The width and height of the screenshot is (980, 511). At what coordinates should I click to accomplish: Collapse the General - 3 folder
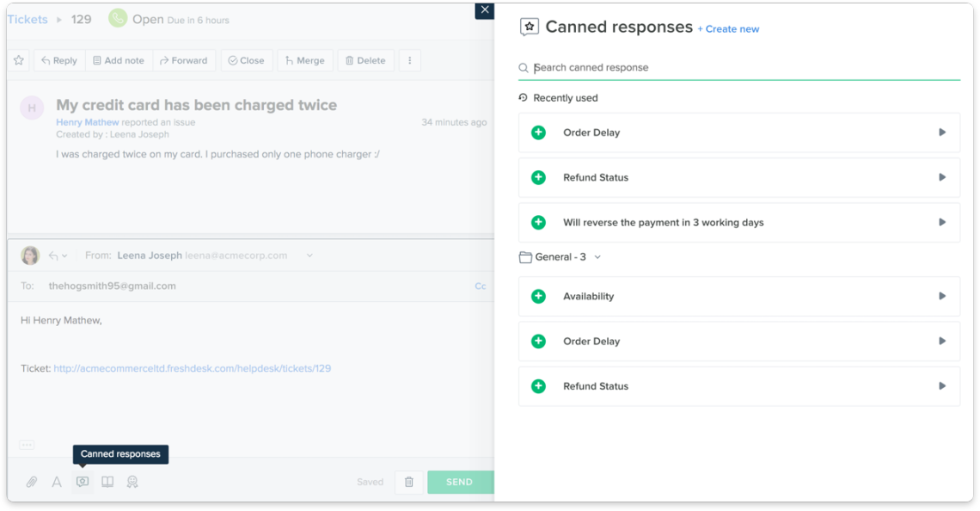coord(597,257)
